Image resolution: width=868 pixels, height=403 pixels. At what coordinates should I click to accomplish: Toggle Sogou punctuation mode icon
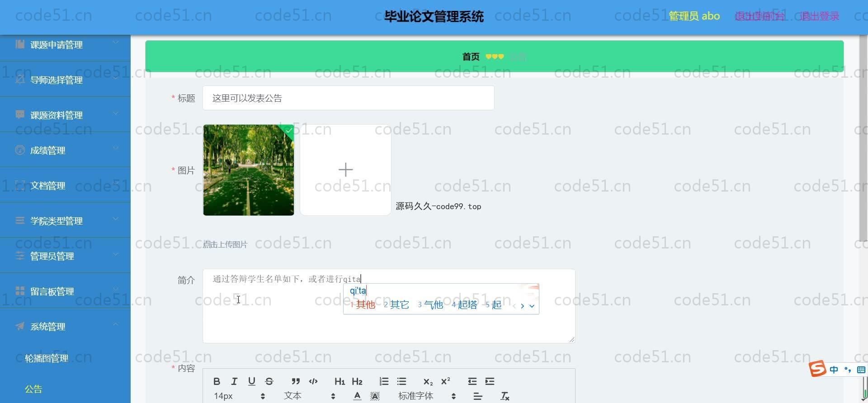tap(847, 370)
